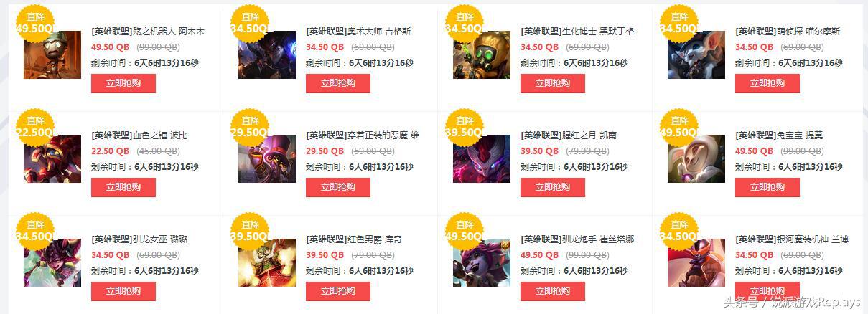868x314 pixels.
Task: Click the 直降 badge on 兔宝宝 提莫
Action: click(x=679, y=126)
